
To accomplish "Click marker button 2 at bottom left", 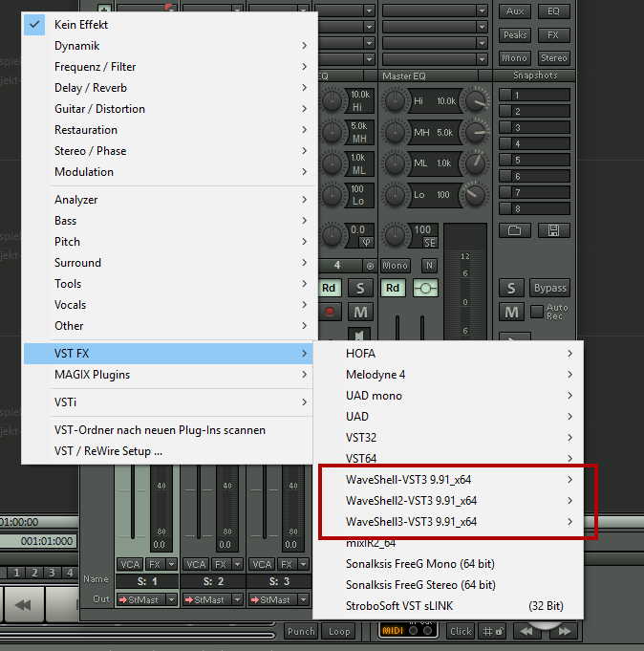I will click(34, 573).
